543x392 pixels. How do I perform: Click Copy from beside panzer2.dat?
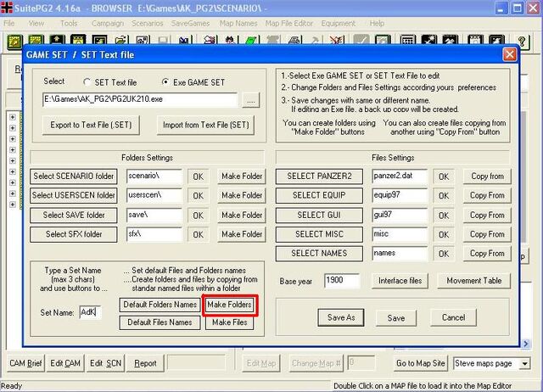(x=487, y=176)
